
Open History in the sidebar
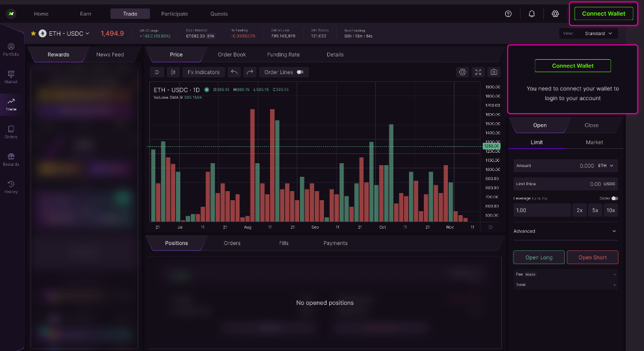click(11, 187)
